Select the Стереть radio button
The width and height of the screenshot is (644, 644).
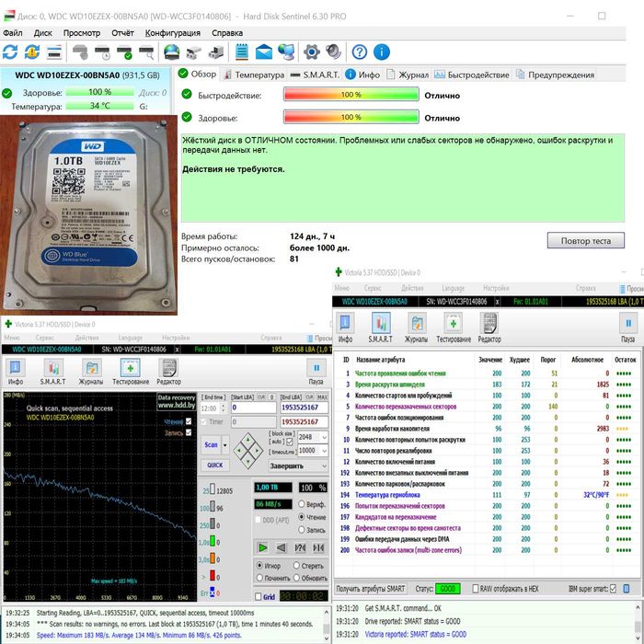coord(296,566)
